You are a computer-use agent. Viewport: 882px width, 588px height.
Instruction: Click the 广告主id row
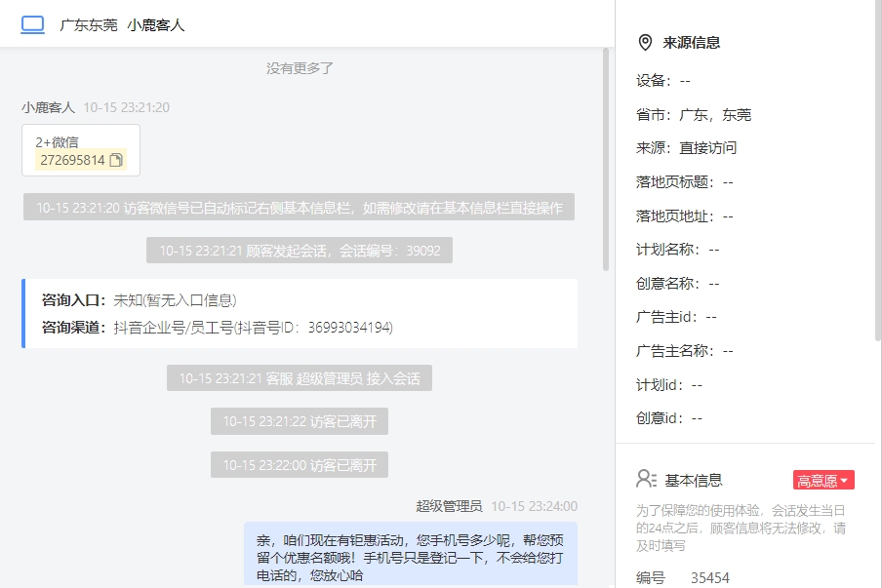tap(677, 317)
